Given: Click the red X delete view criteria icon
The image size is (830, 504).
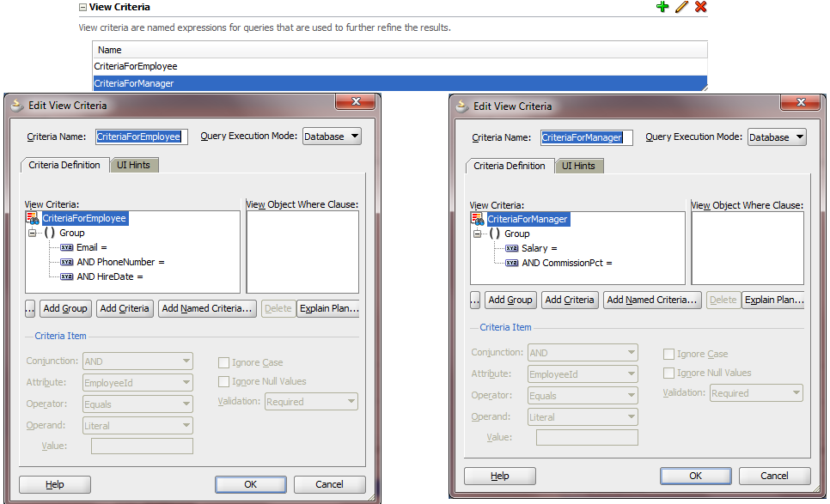Looking at the screenshot, I should pos(701,7).
